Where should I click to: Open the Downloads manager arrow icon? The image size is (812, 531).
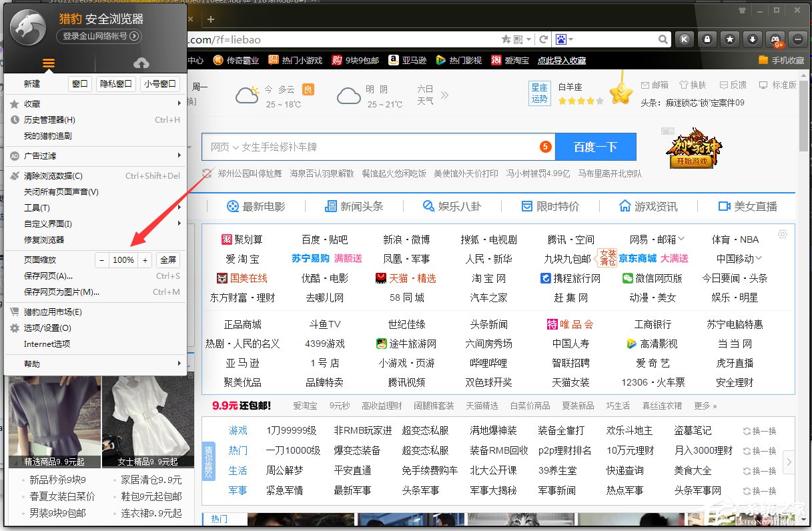(x=752, y=39)
